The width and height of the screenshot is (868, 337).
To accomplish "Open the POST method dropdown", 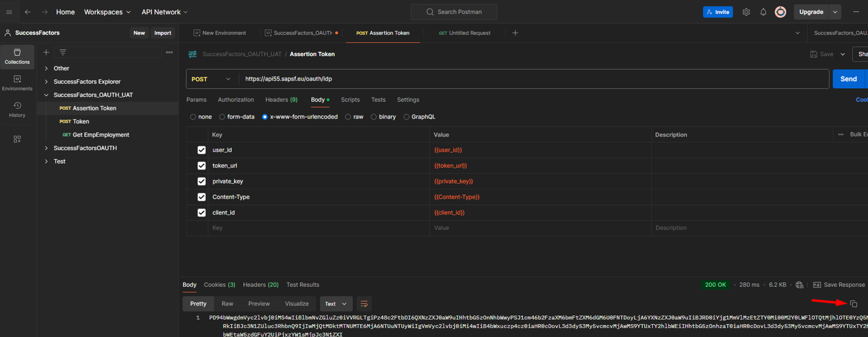I will coord(212,79).
